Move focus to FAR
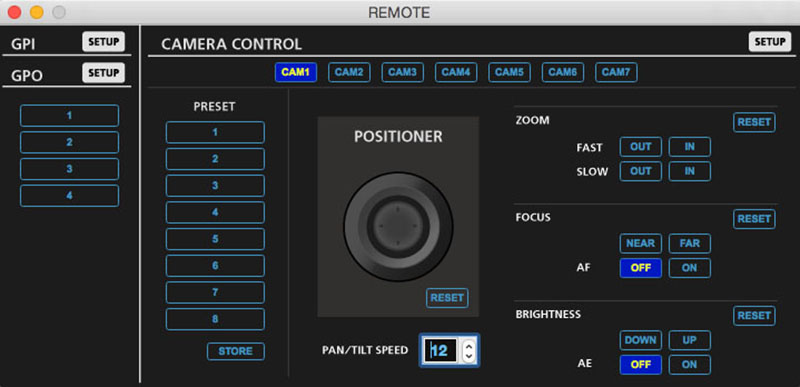Image resolution: width=800 pixels, height=387 pixels. point(689,243)
